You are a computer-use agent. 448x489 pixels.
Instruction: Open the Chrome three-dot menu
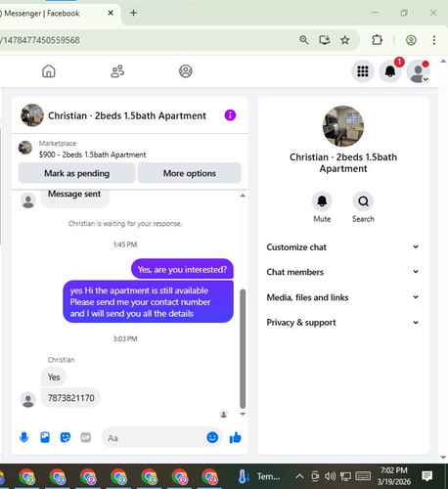click(x=434, y=40)
